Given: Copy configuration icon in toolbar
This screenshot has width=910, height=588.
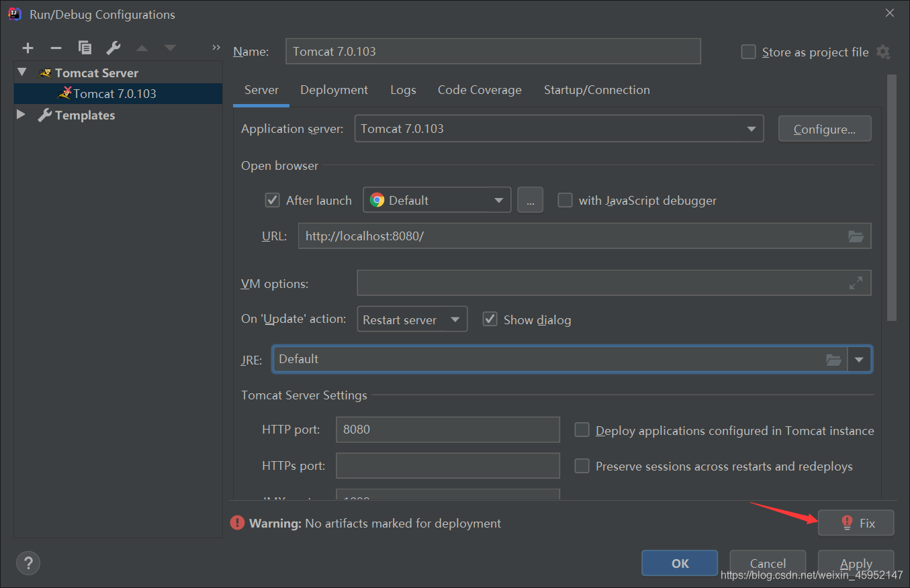Looking at the screenshot, I should 85,48.
